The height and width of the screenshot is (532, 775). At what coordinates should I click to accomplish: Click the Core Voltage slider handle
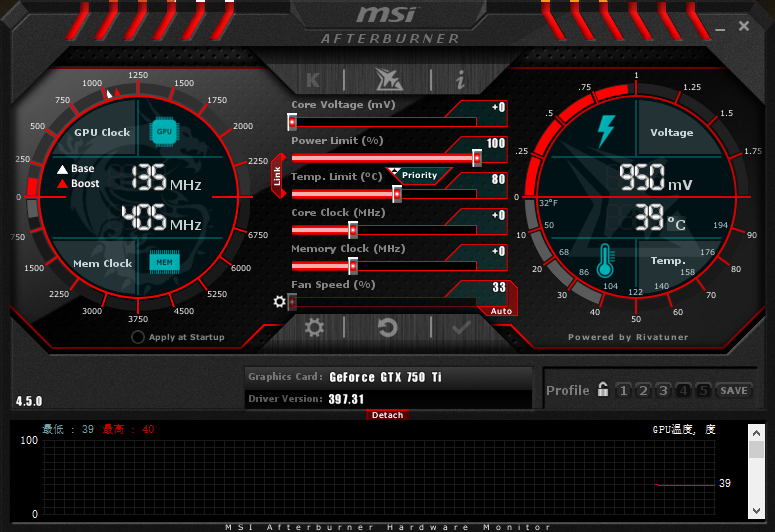(292, 122)
